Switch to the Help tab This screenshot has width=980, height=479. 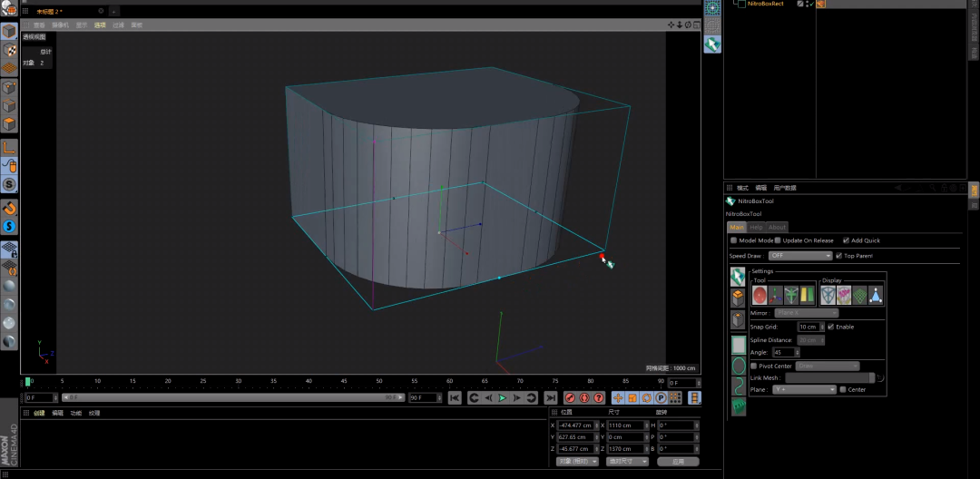pos(756,228)
